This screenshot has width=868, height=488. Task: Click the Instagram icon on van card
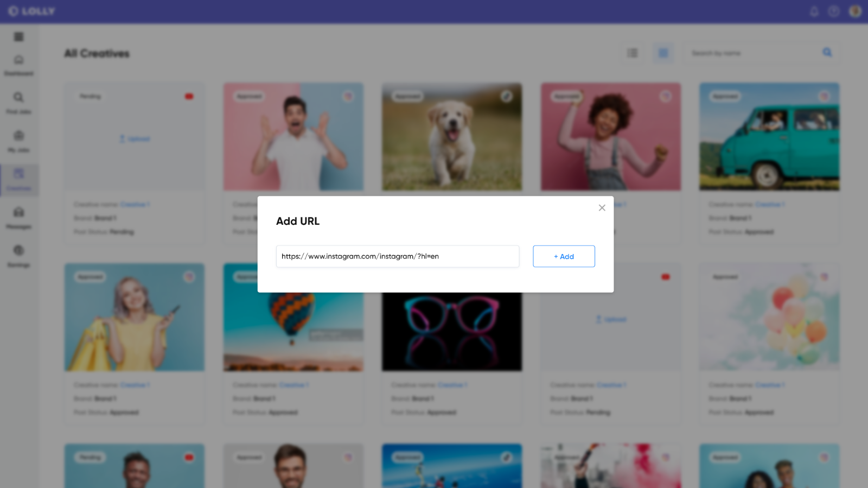824,96
